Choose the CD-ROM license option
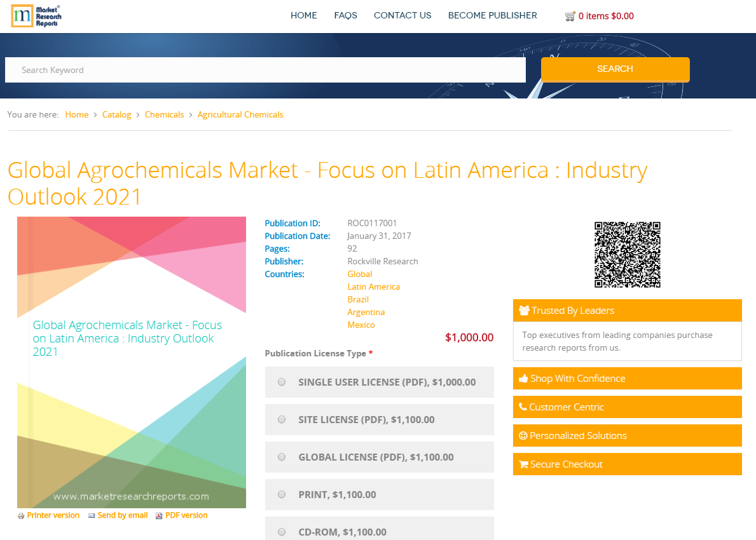 tap(282, 532)
